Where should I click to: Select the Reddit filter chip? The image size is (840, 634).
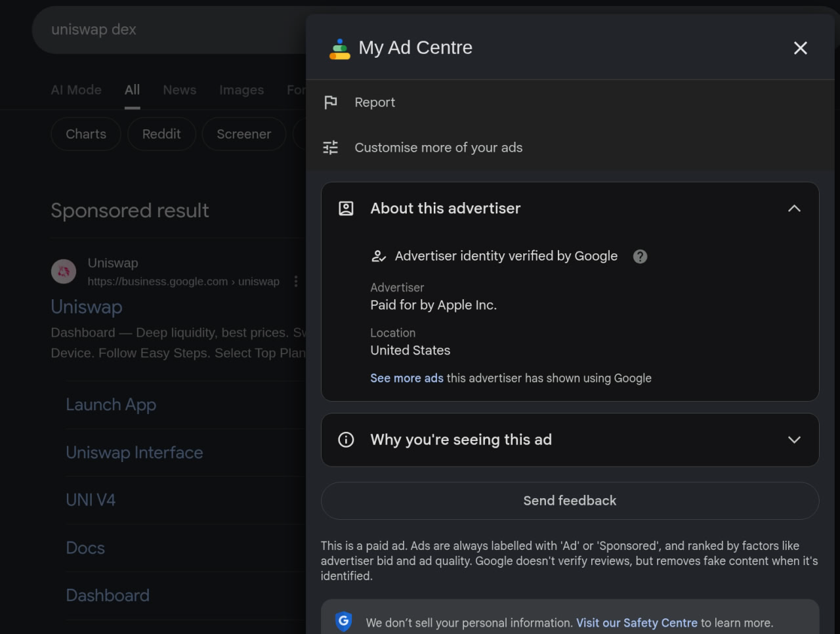pyautogui.click(x=161, y=134)
